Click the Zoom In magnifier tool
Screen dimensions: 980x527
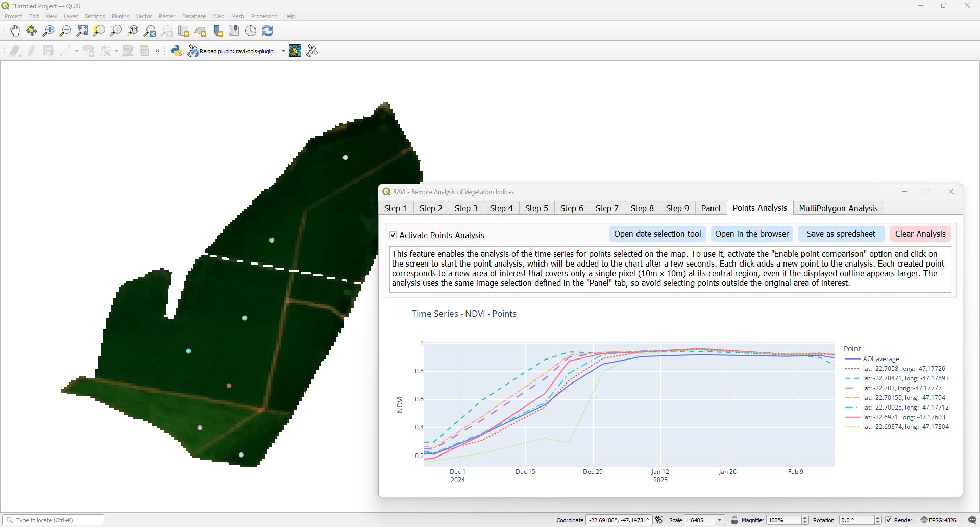pyautogui.click(x=48, y=31)
